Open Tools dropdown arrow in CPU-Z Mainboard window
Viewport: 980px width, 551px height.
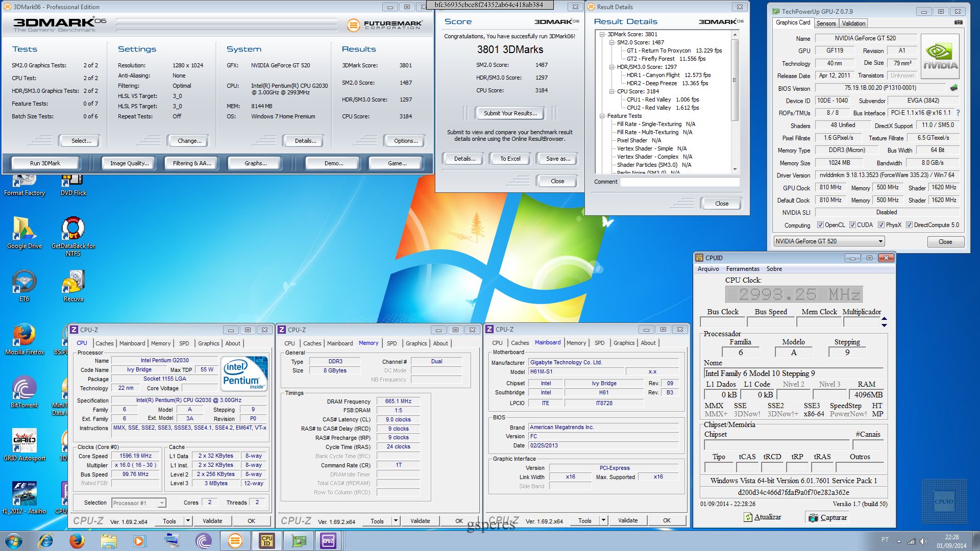(603, 521)
